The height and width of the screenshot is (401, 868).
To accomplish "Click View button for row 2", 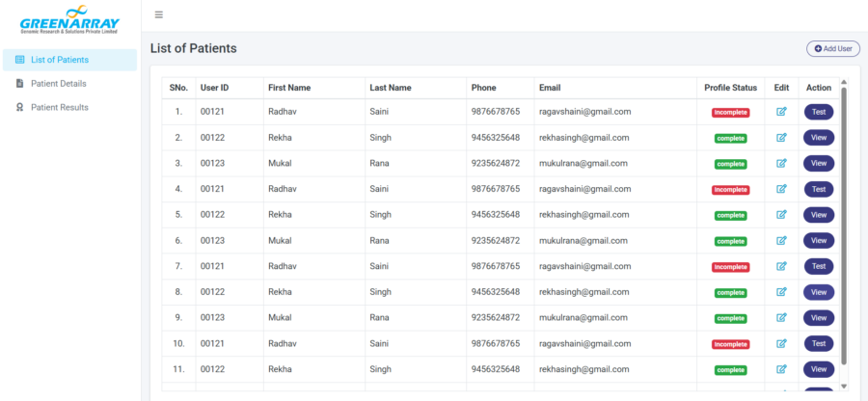I will coord(819,138).
